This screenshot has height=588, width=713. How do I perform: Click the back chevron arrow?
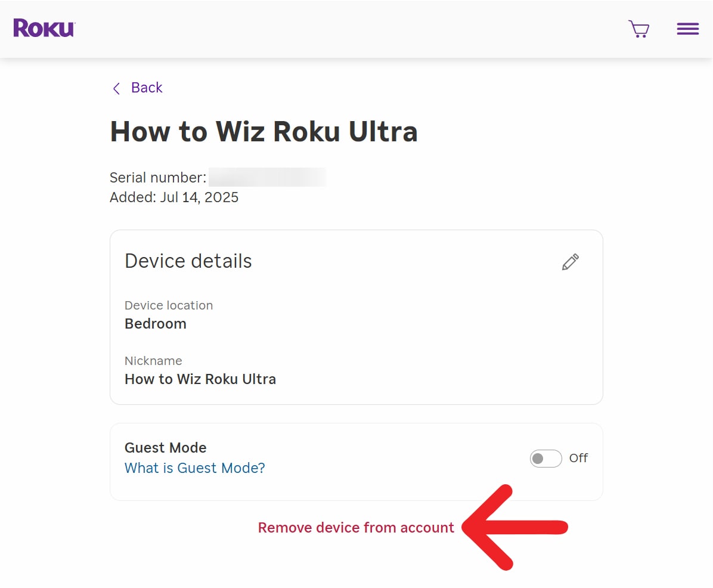click(116, 88)
